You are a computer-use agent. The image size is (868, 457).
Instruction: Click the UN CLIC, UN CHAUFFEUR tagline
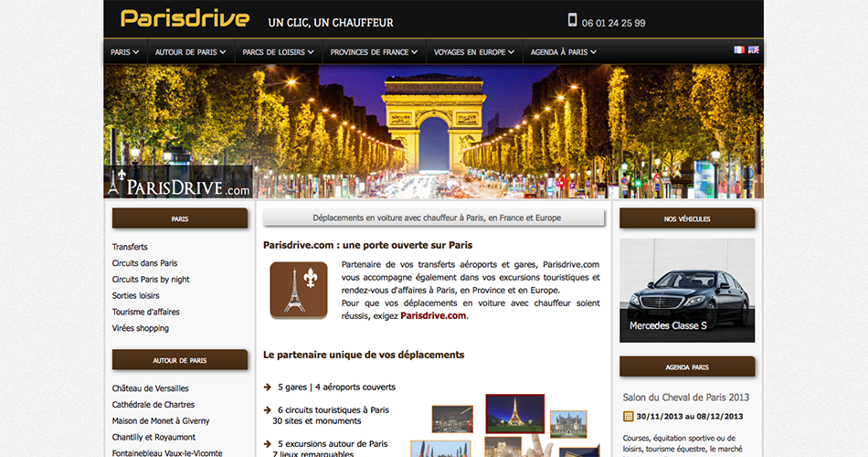pyautogui.click(x=331, y=23)
